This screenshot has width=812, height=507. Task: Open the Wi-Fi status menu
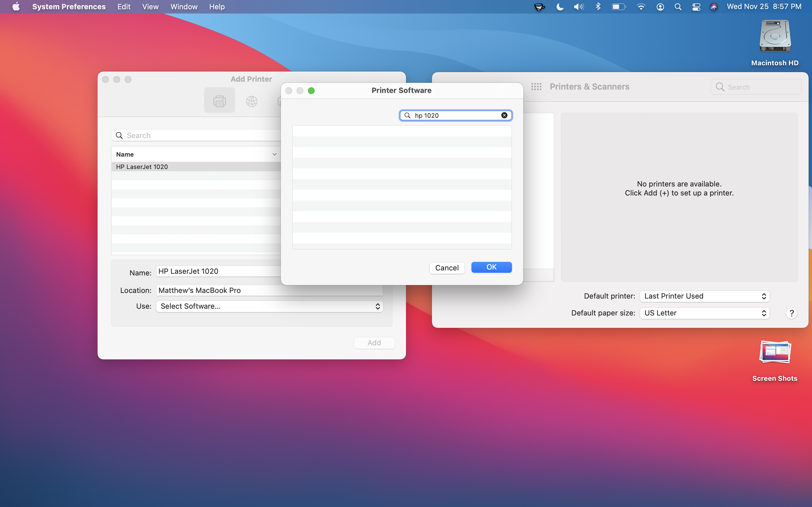[x=641, y=7]
